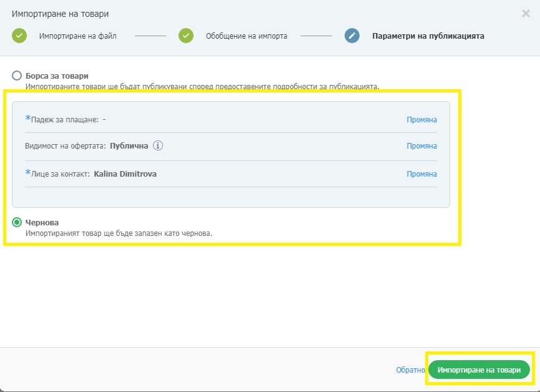540x392 pixels.
Task: Open the info icon next to Публична
Action: click(158, 145)
